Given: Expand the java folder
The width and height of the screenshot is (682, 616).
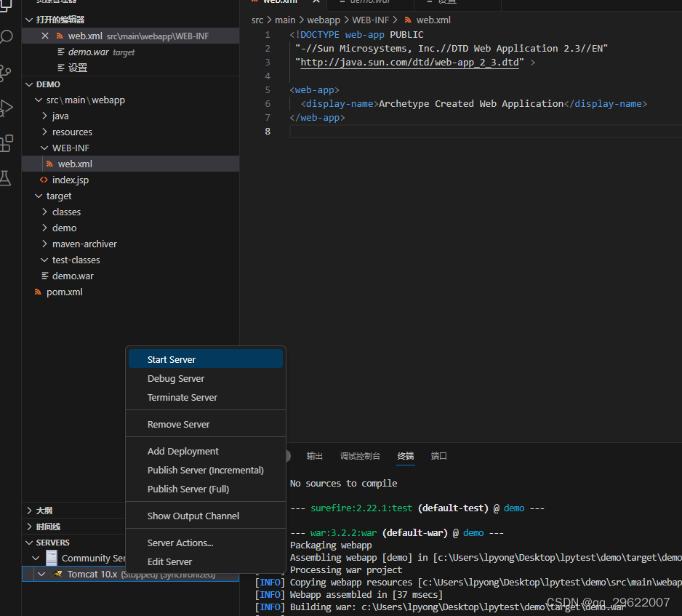Looking at the screenshot, I should (x=44, y=116).
